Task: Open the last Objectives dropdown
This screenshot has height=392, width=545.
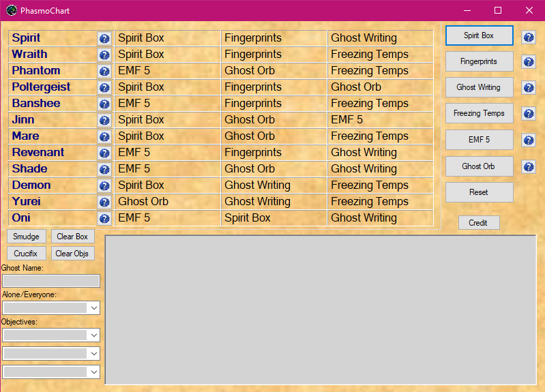Action: click(x=51, y=372)
